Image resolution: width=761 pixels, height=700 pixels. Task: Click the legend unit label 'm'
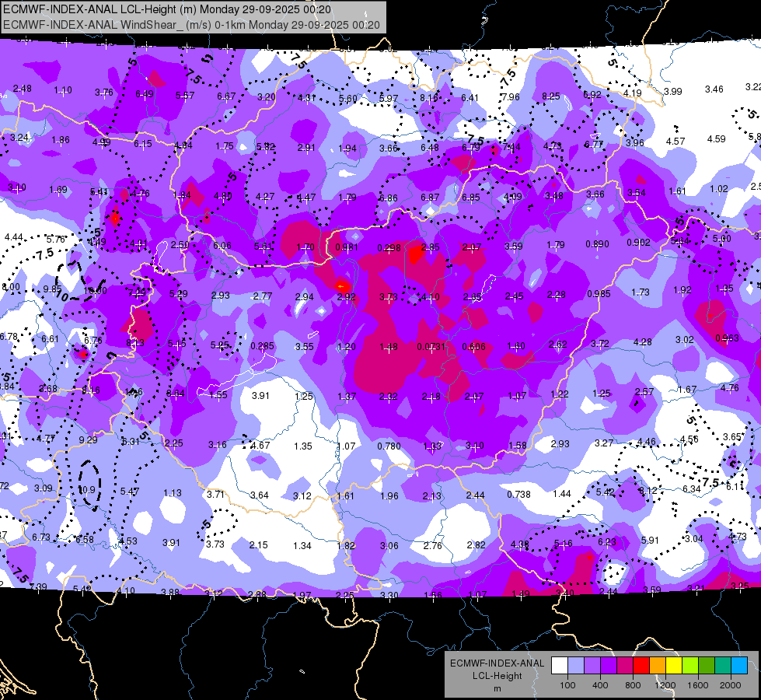[497, 688]
